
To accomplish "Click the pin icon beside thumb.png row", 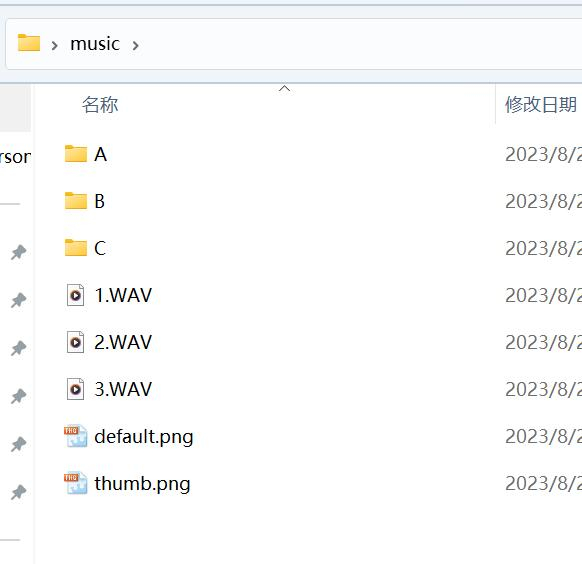I will pos(19,492).
